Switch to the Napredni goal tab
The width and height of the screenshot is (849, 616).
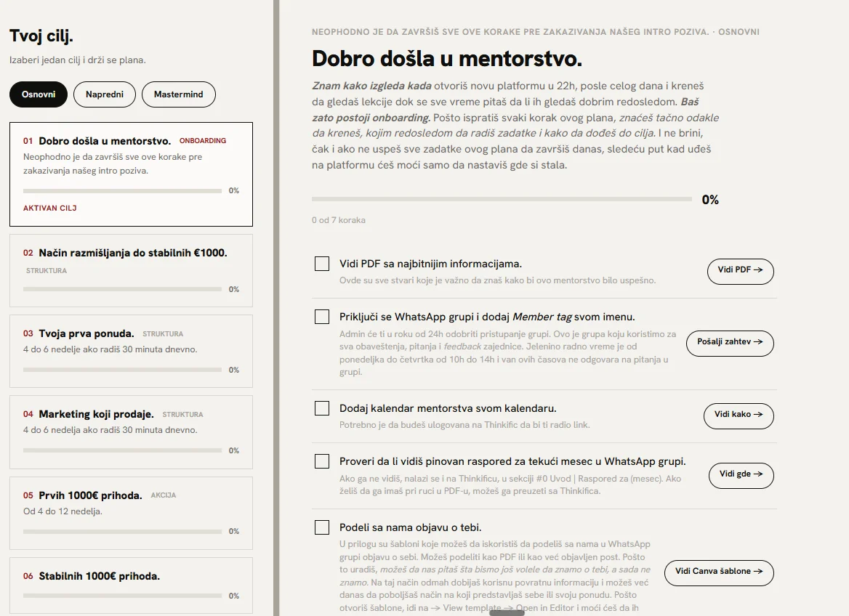point(105,94)
